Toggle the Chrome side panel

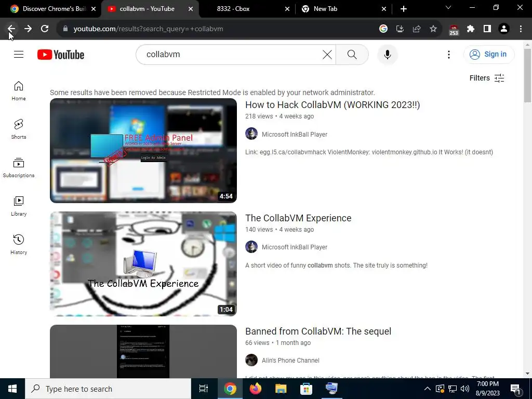click(487, 29)
